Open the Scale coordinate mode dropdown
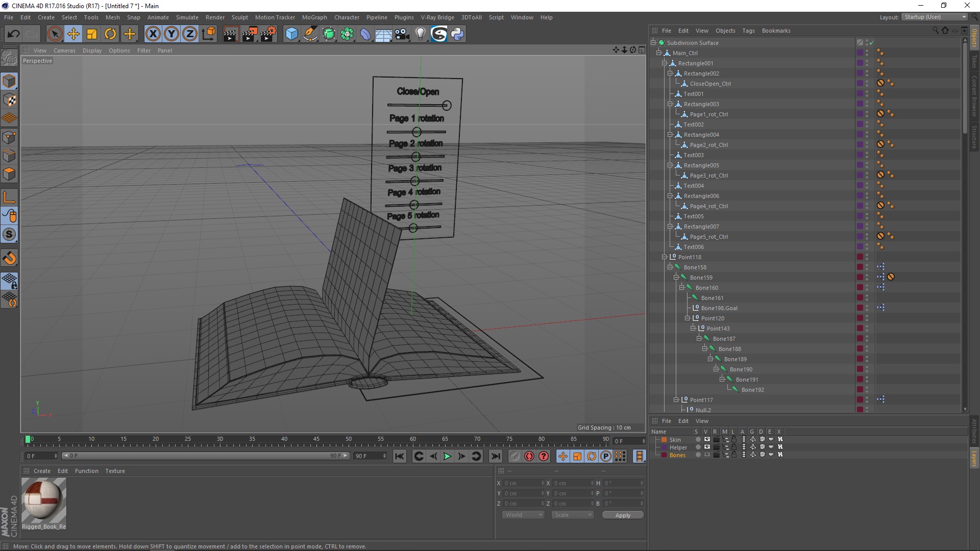The image size is (980, 551). point(573,515)
